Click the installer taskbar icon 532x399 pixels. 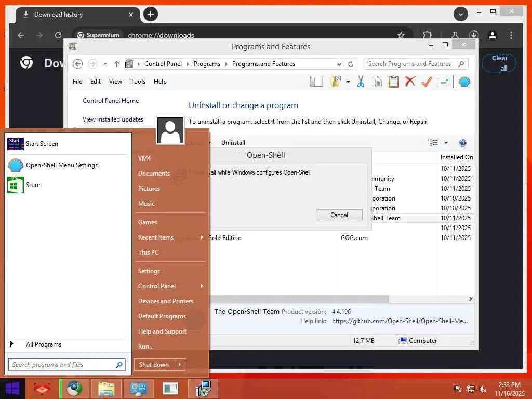(203, 389)
